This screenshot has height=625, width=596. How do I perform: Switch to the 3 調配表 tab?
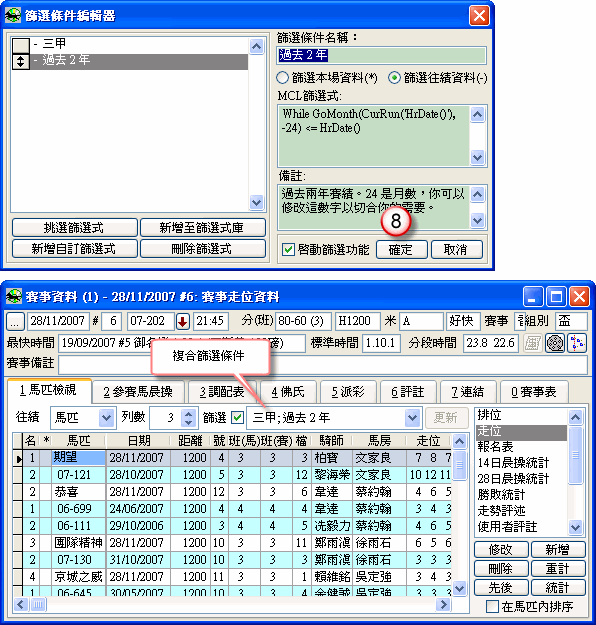(x=222, y=392)
